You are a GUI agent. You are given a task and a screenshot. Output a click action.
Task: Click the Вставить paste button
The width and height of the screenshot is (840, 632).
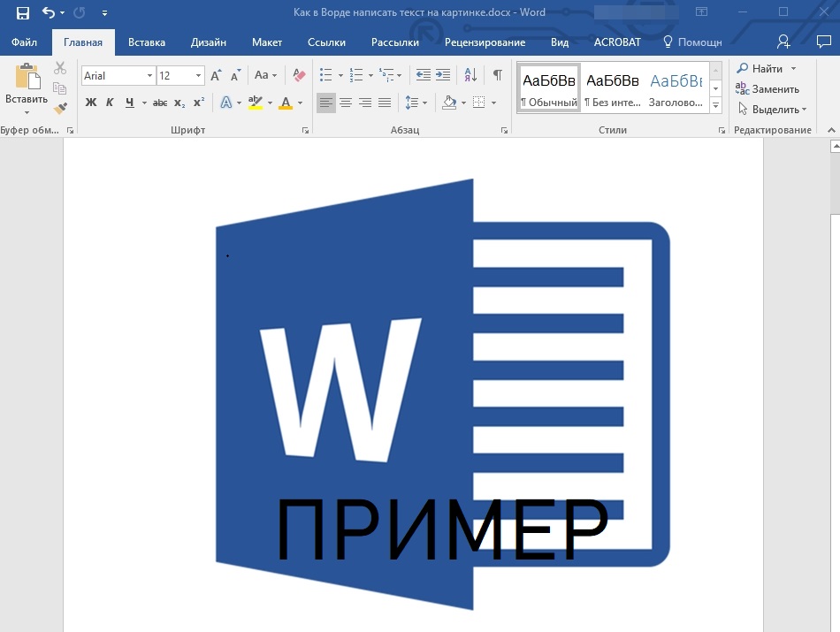click(26, 88)
